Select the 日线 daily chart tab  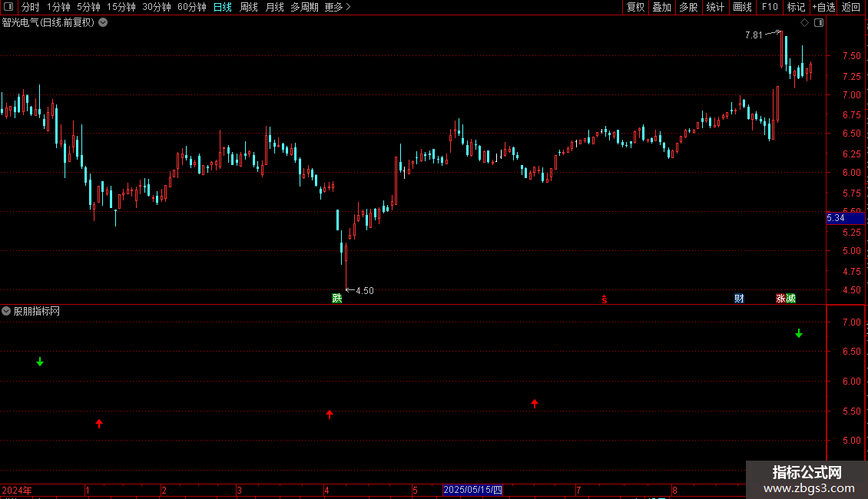point(223,7)
